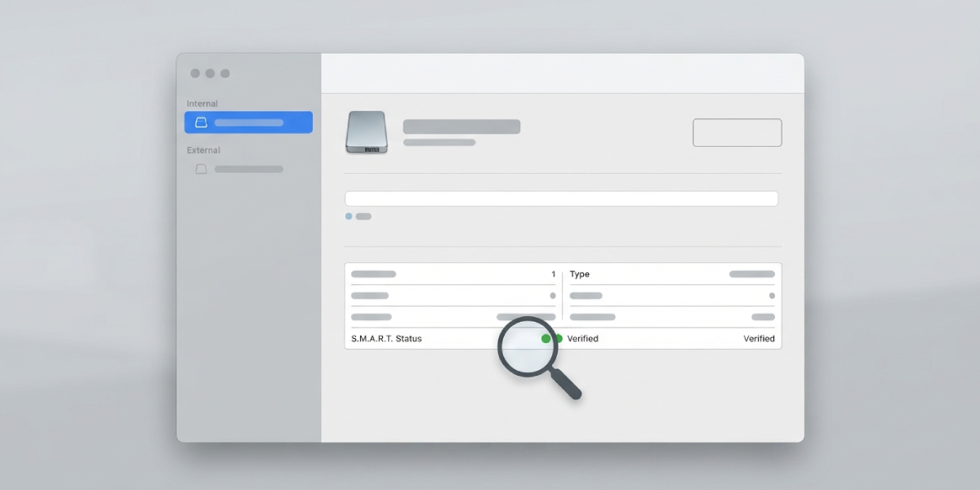Select the highlighted internal disk in sidebar
This screenshot has height=490, width=980.
[248, 122]
